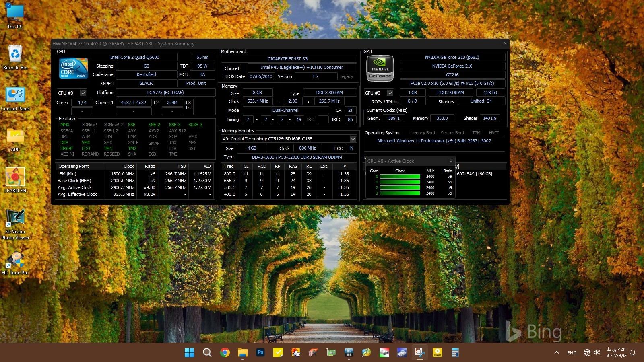Image resolution: width=644 pixels, height=362 pixels.
Task: Open the Windows Start menu
Action: point(189,352)
